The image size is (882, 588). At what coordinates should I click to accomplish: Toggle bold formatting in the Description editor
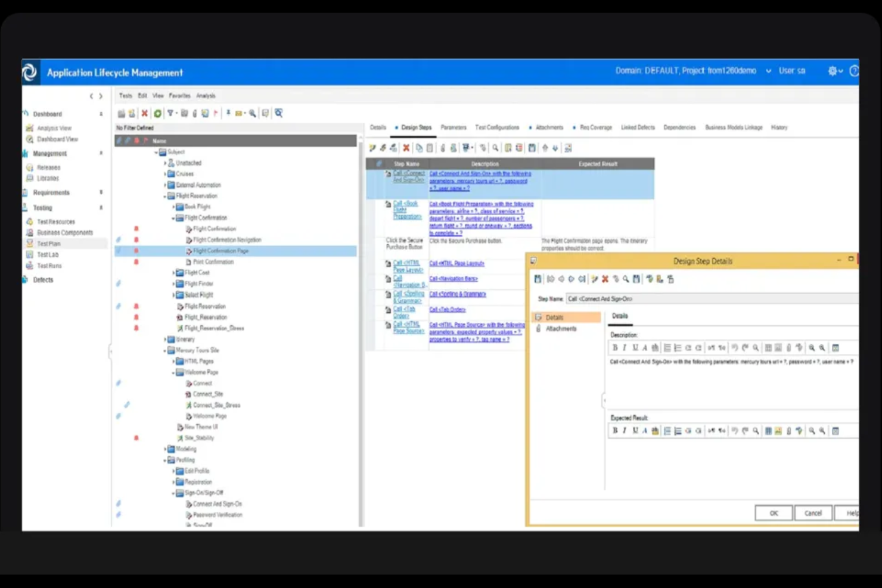615,347
